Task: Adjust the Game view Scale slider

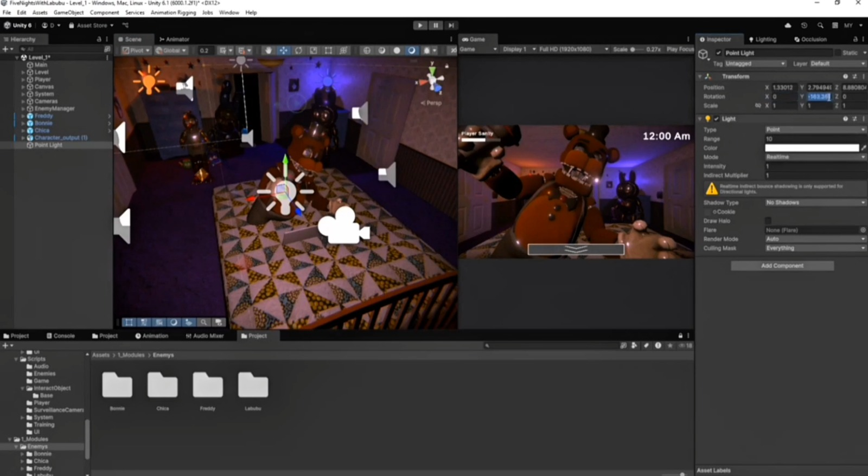Action: click(637, 49)
